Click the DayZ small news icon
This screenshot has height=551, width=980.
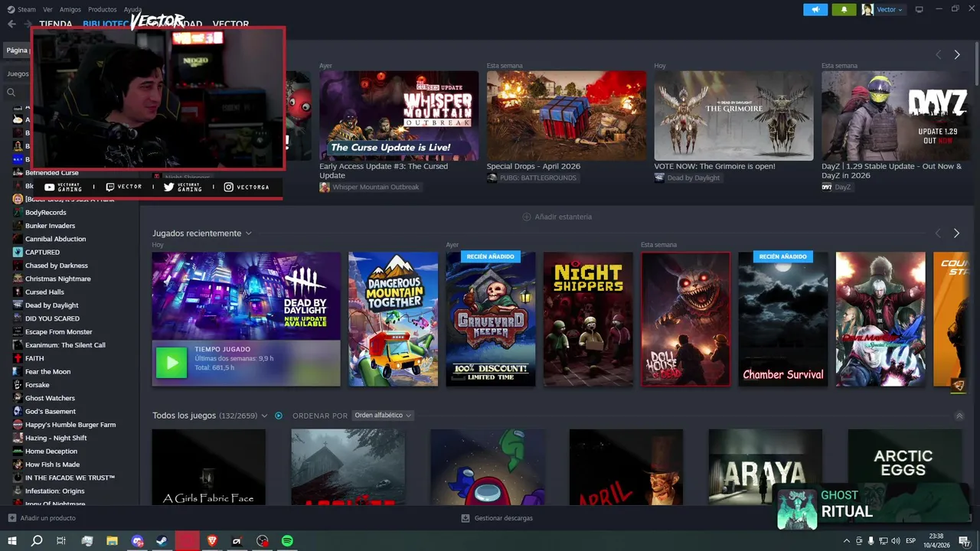pyautogui.click(x=827, y=187)
